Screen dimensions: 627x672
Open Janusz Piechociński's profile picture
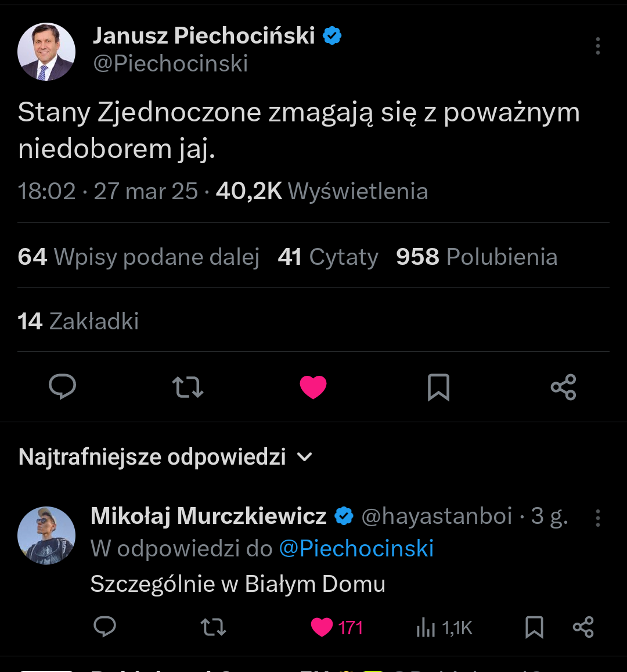tap(46, 52)
